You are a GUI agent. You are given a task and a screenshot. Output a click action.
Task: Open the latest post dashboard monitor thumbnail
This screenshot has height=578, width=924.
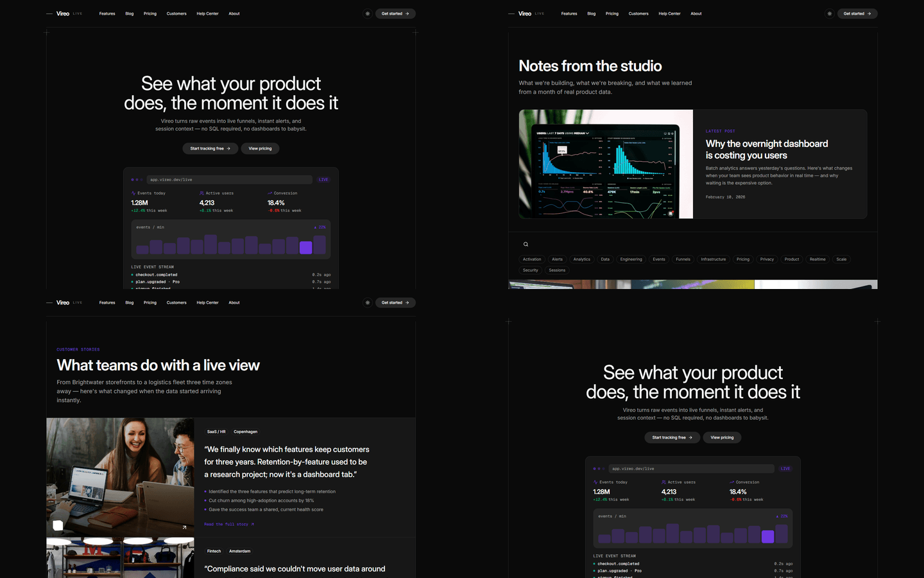pos(606,164)
